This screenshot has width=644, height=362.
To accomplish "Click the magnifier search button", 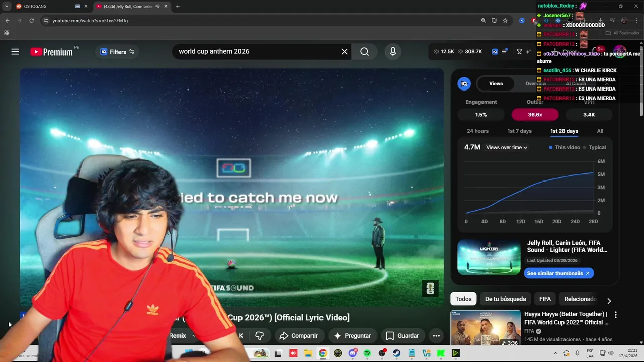I will [365, 51].
